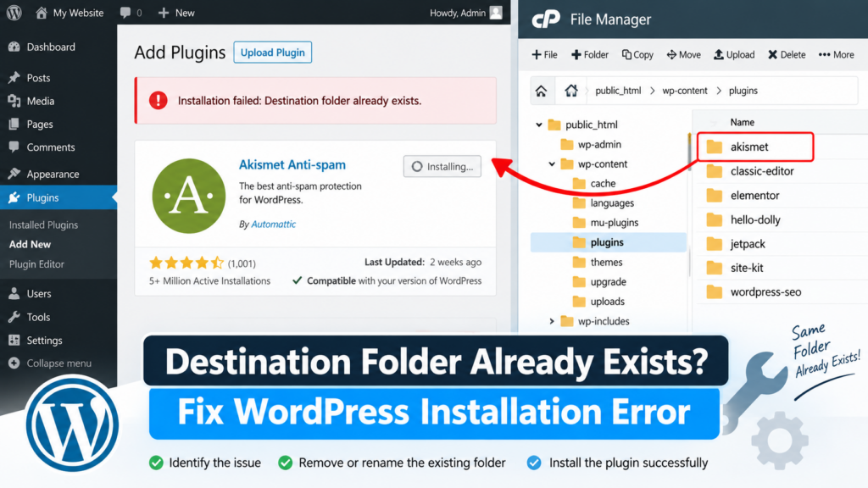Create new Folder in File Manager toolbar

590,55
